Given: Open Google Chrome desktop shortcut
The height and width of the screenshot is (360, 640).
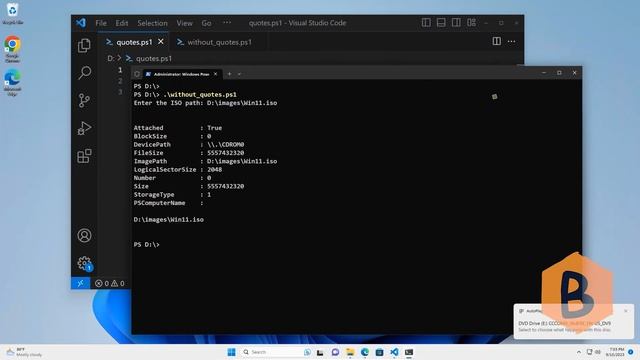Looking at the screenshot, I should coord(13,49).
